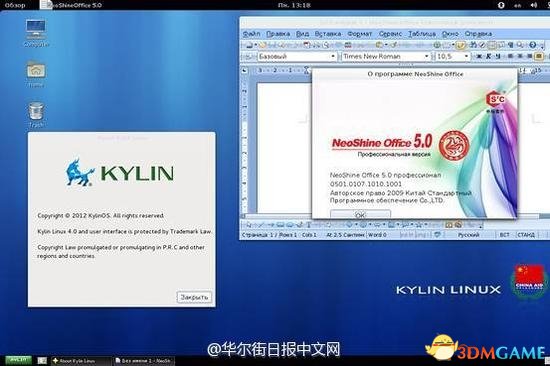The width and height of the screenshot is (550, 366).
Task: Toggle the СТАНД selection mode indicator
Action: coord(525,234)
